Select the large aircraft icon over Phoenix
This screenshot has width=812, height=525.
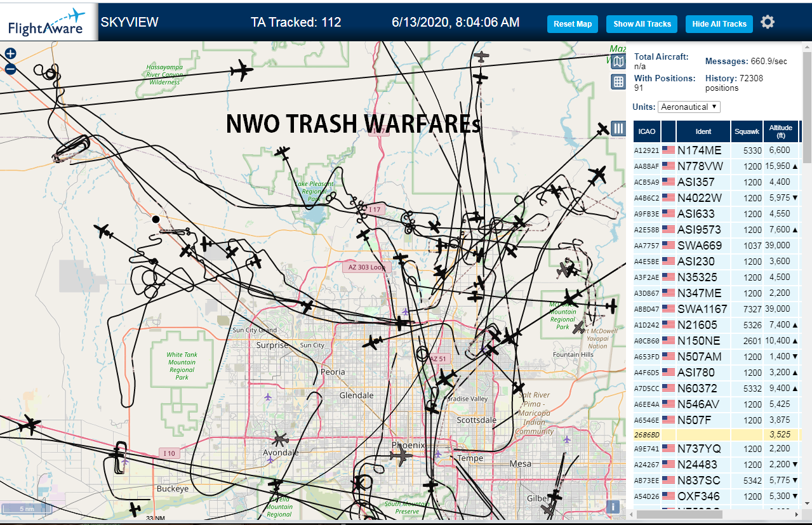(401, 456)
